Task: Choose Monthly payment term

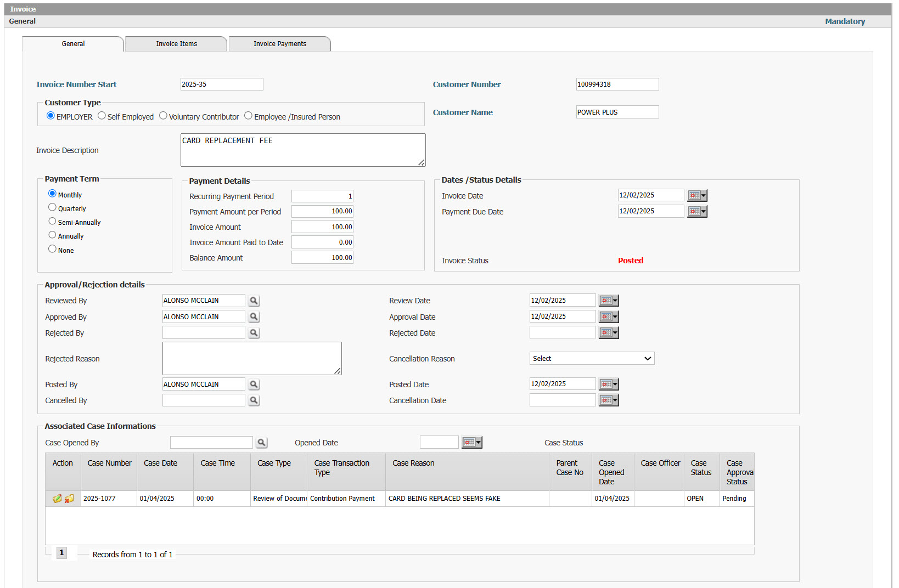Action: tap(52, 194)
